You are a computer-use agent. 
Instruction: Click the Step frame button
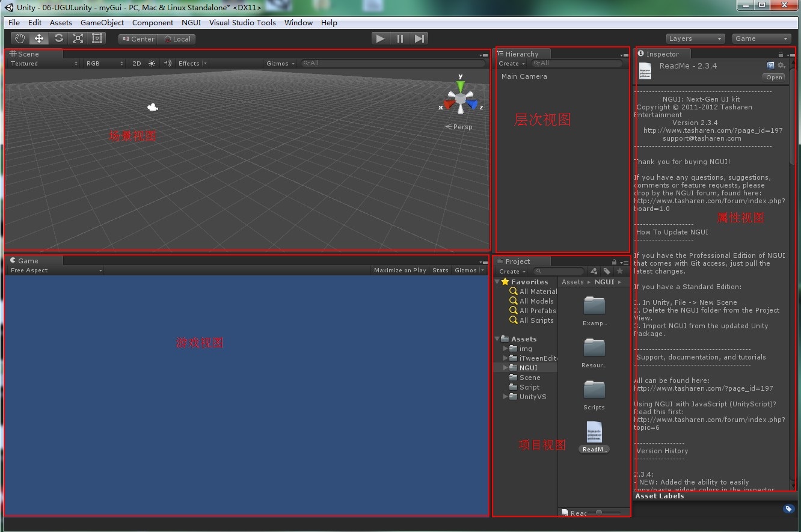419,38
